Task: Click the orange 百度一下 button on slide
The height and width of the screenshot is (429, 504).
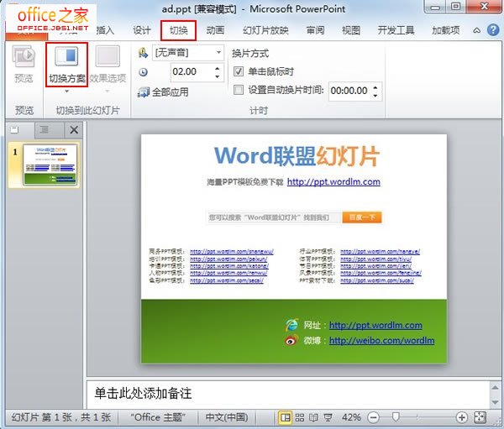Action: coord(362,217)
